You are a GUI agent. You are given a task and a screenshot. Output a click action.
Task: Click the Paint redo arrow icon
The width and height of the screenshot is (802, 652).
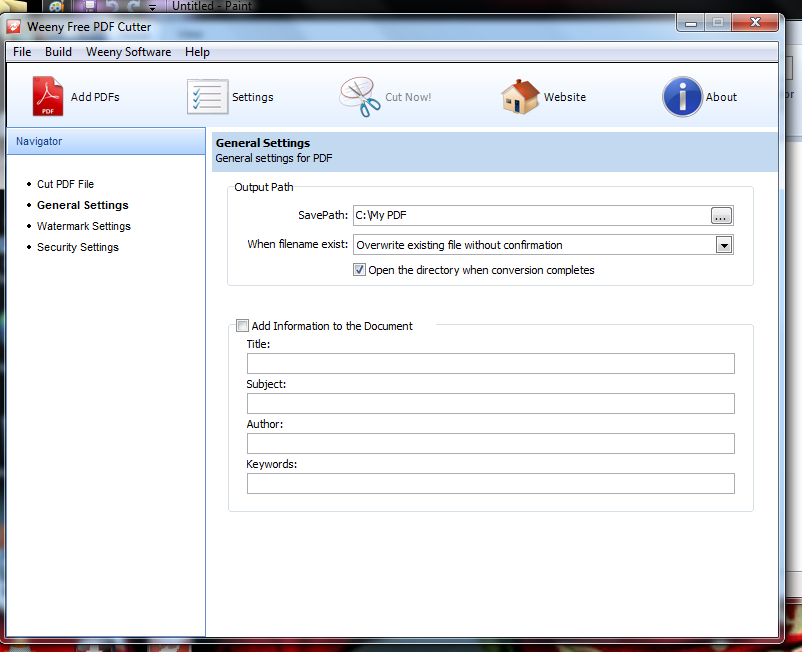click(133, 6)
